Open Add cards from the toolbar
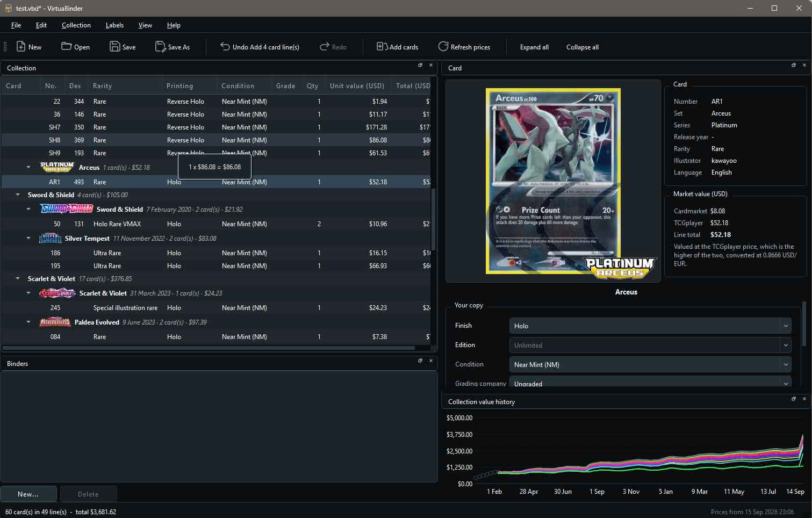Screen dimensions: 812x518 pos(397,47)
